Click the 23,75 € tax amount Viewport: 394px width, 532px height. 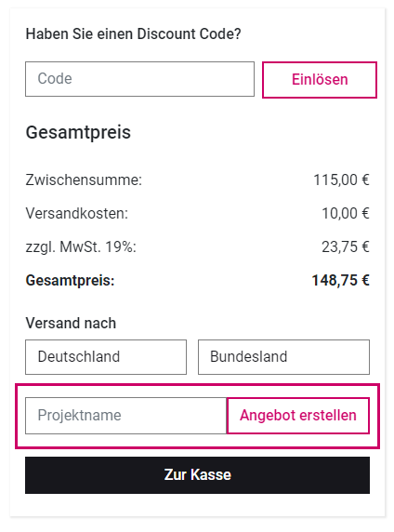(346, 247)
